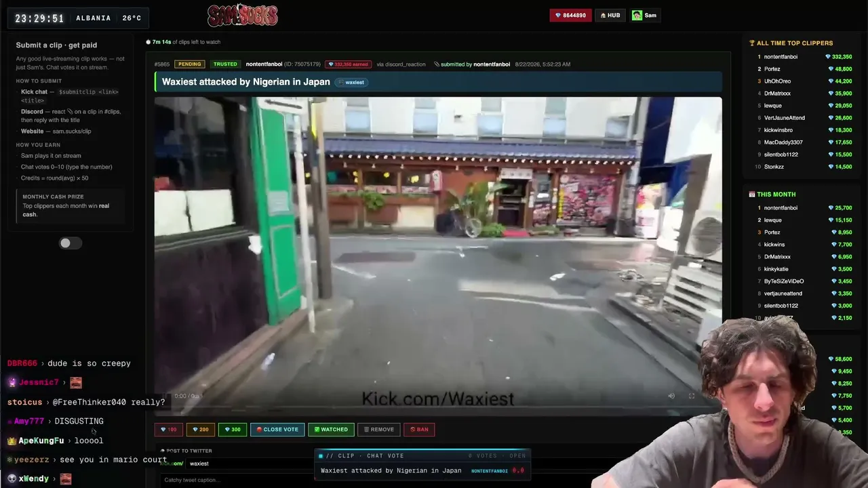
Task: Award 200 credits to the clip
Action: [x=201, y=429]
